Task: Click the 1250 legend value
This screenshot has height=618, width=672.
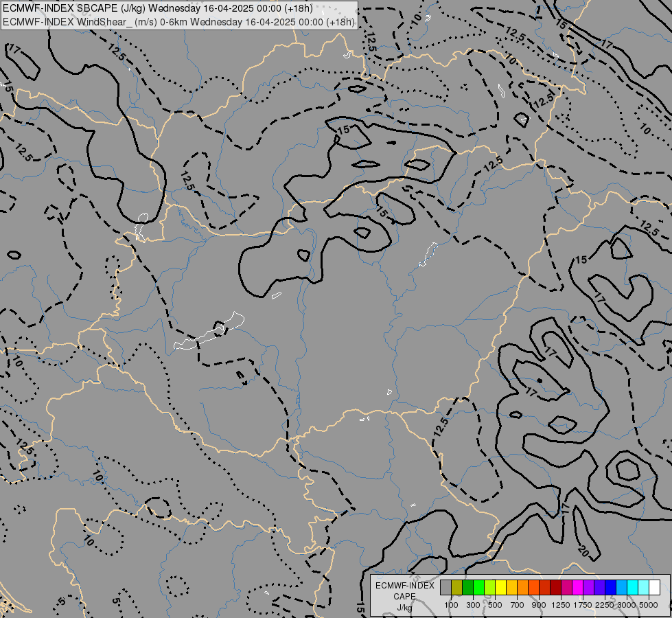Action: pos(561,605)
